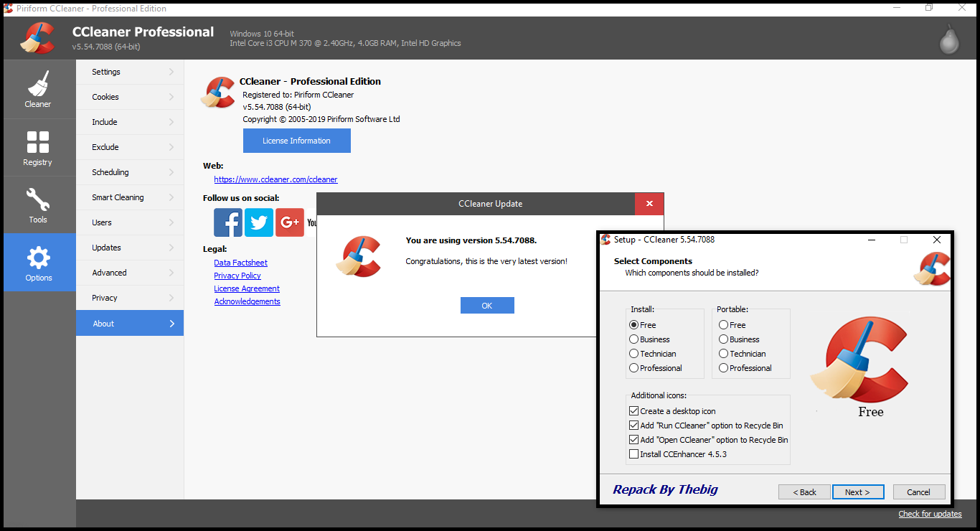
Task: Click Cancel in the Setup wizard
Action: pos(919,492)
